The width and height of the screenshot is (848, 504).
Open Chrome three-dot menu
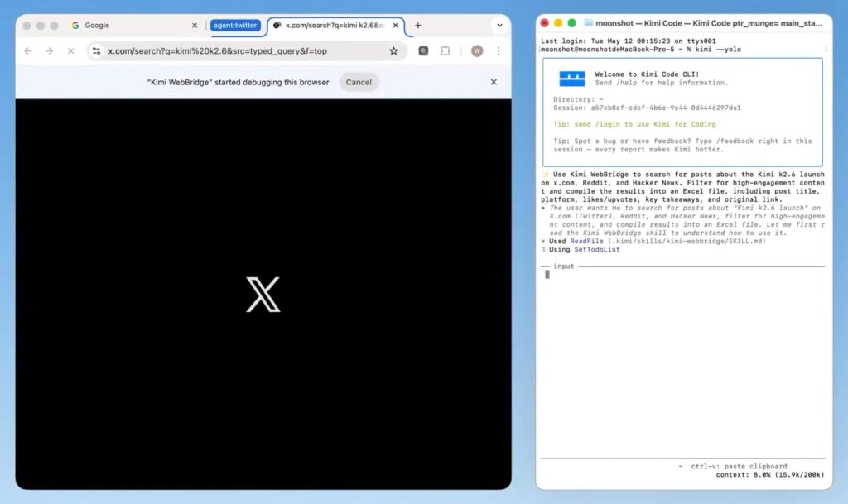(499, 50)
